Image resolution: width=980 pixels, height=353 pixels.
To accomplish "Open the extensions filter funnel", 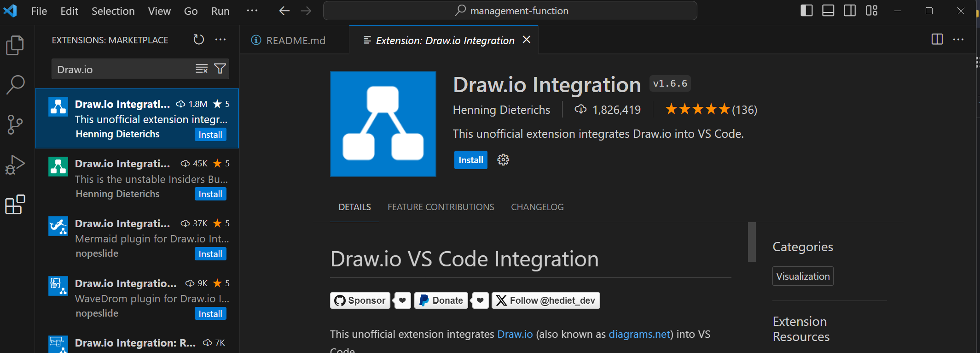I will 220,69.
